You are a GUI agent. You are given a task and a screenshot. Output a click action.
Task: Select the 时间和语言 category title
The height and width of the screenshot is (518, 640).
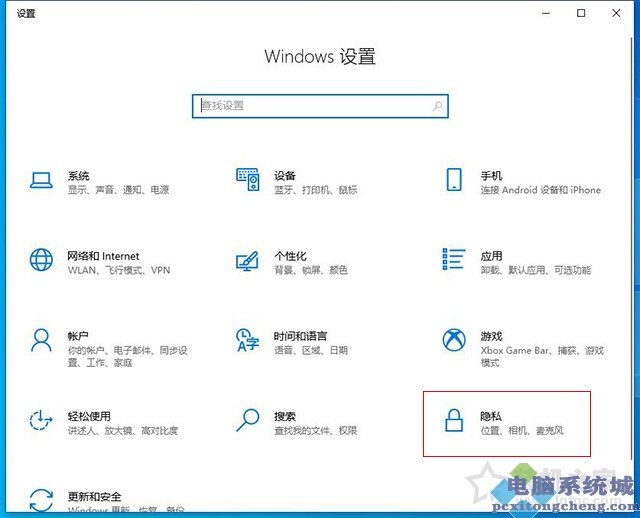click(x=300, y=336)
